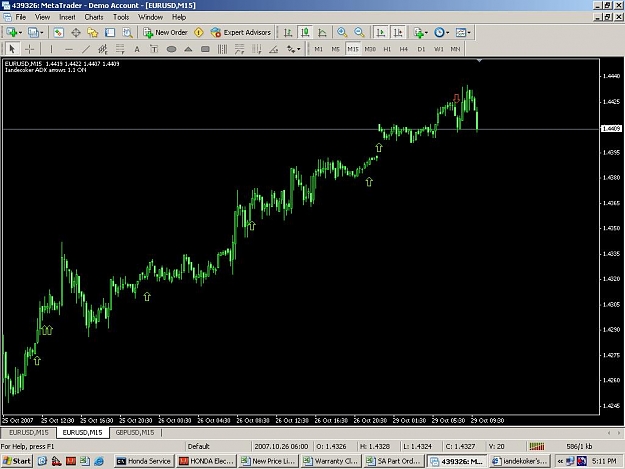Click the Windows Start button
The width and height of the screenshot is (625, 469).
[16, 461]
